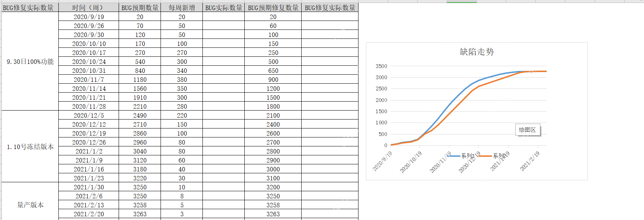Image resolution: width=644 pixels, height=220 pixels.
Task: Select BUG预期数量 value 2860
Action: 140,133
